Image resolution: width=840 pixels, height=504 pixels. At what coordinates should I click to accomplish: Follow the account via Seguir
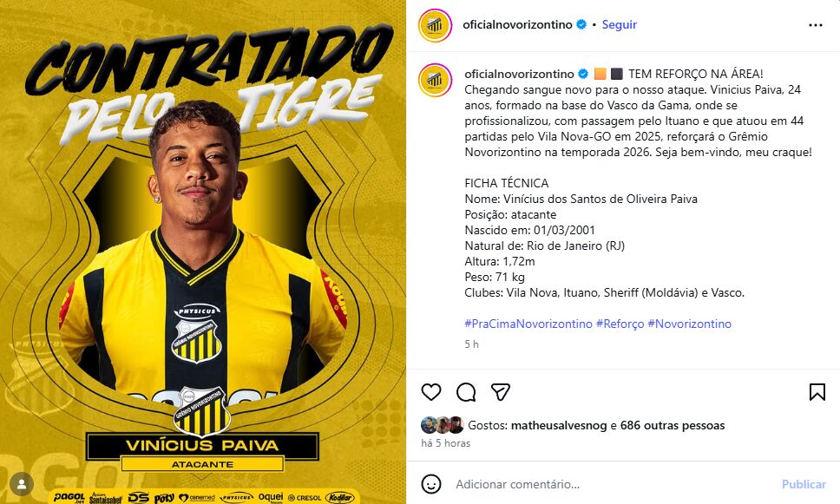pyautogui.click(x=620, y=24)
